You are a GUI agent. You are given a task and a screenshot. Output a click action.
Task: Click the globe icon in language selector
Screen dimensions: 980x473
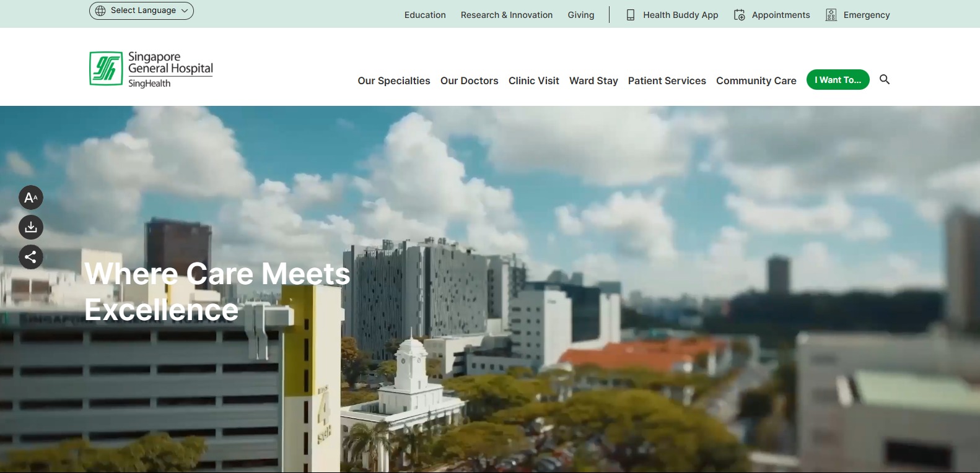tap(100, 11)
